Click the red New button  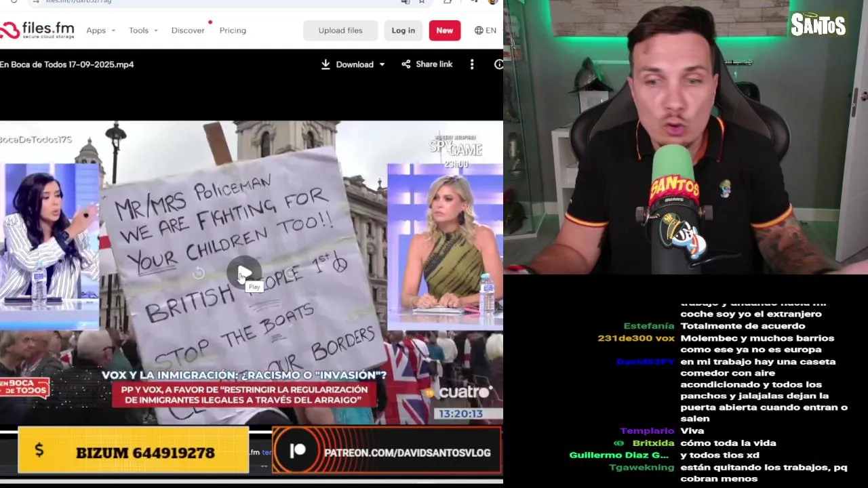click(x=445, y=30)
